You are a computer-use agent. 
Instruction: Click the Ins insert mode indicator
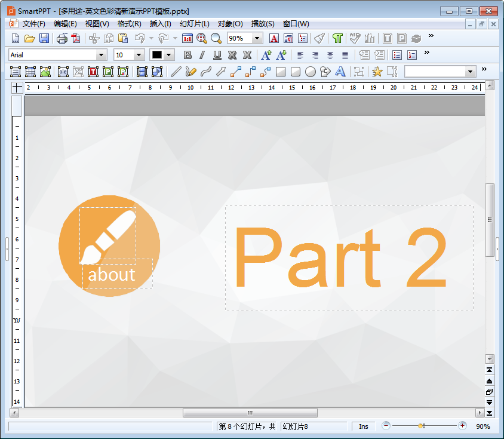tap(364, 426)
